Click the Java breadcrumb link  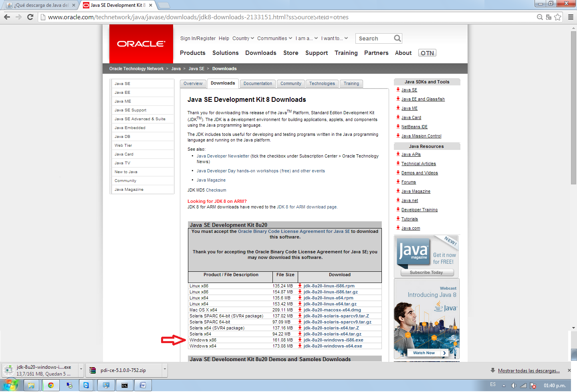pyautogui.click(x=176, y=69)
